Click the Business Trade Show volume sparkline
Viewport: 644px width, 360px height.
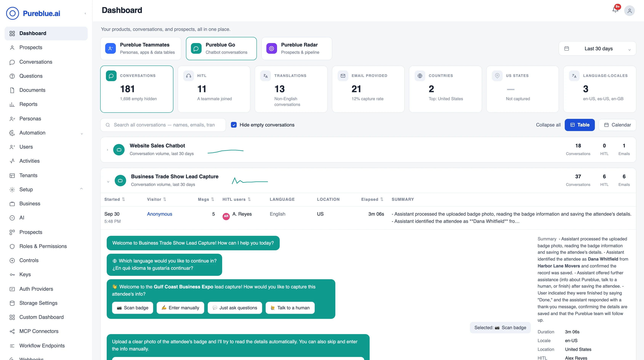coord(250,181)
